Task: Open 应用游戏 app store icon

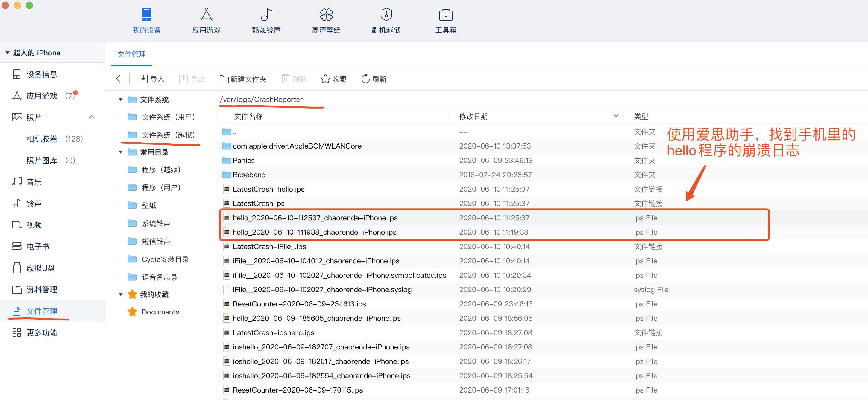Action: 206,14
